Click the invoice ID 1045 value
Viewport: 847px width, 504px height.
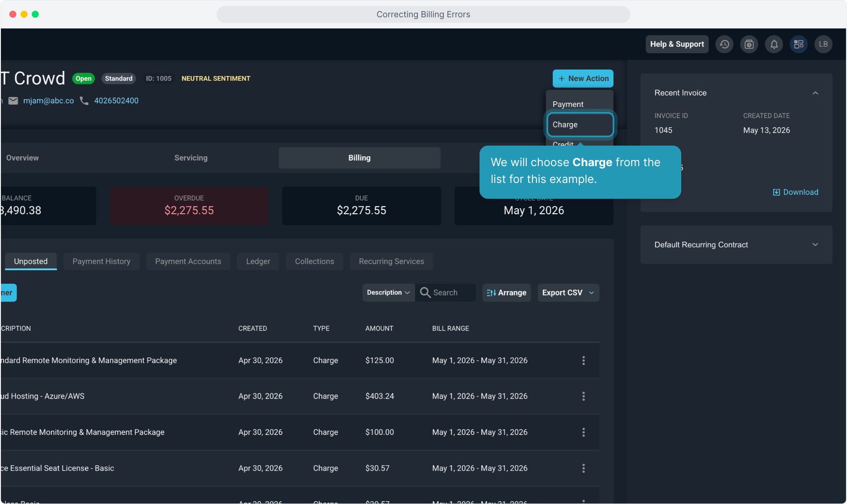(663, 130)
